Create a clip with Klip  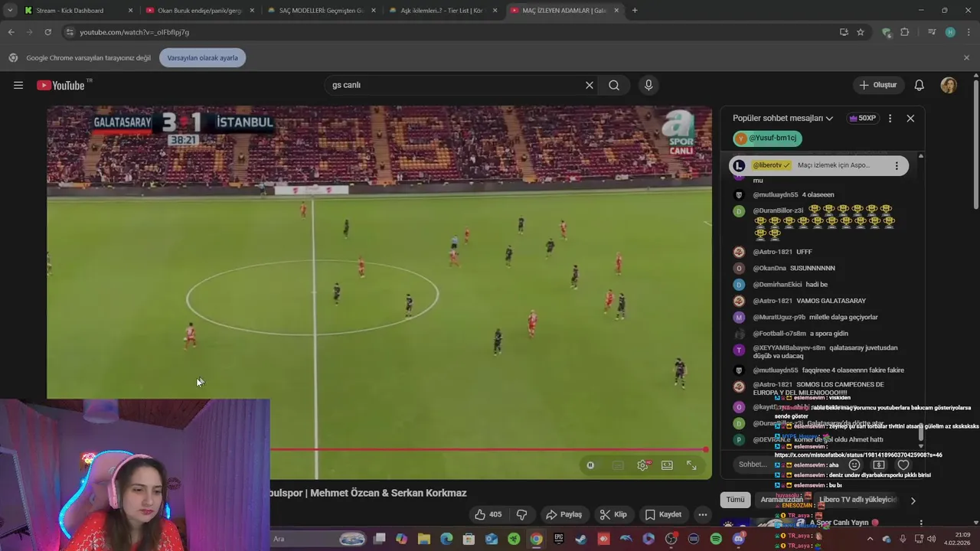pos(613,514)
